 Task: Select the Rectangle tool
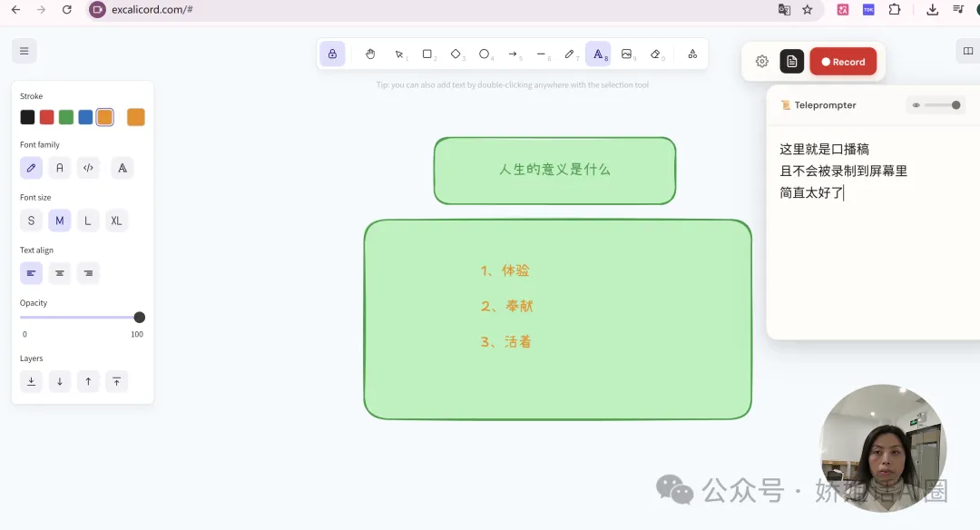pos(427,54)
